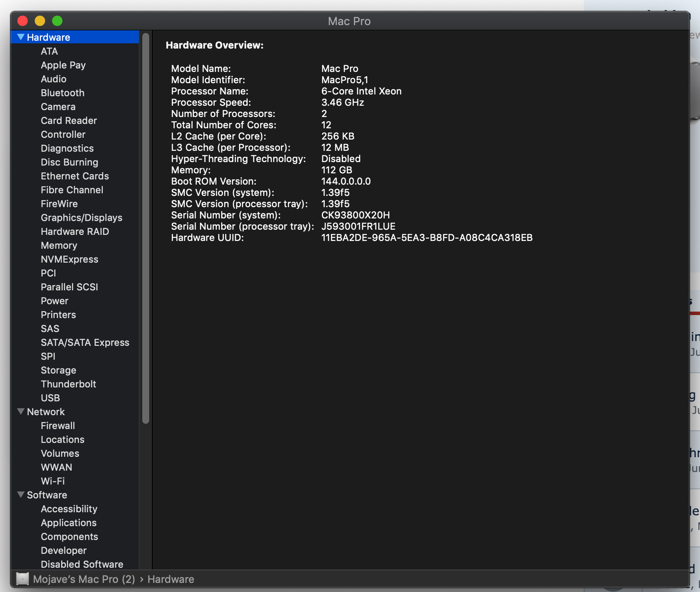Image resolution: width=700 pixels, height=592 pixels.
Task: Open the Bluetooth hardware section
Action: coord(63,93)
